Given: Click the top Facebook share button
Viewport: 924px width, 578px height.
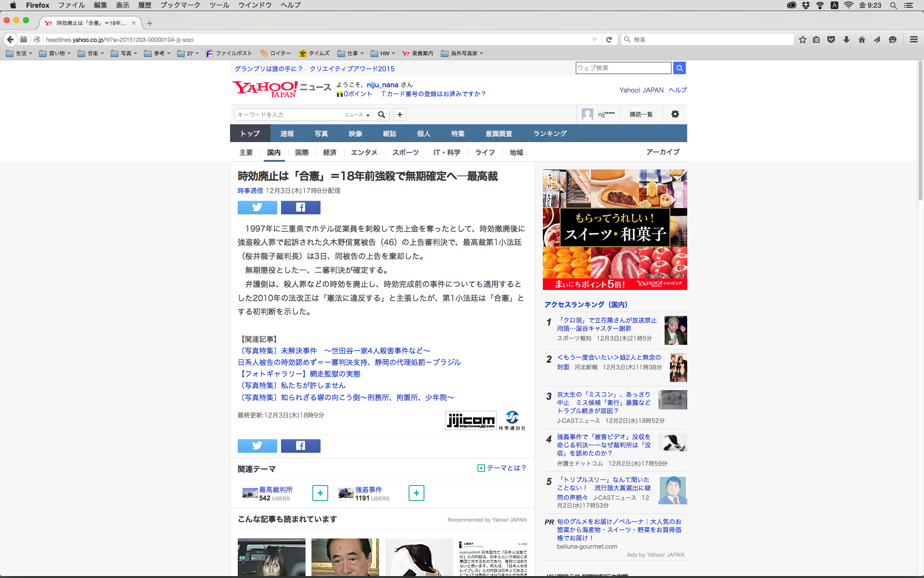Looking at the screenshot, I should pyautogui.click(x=300, y=208).
